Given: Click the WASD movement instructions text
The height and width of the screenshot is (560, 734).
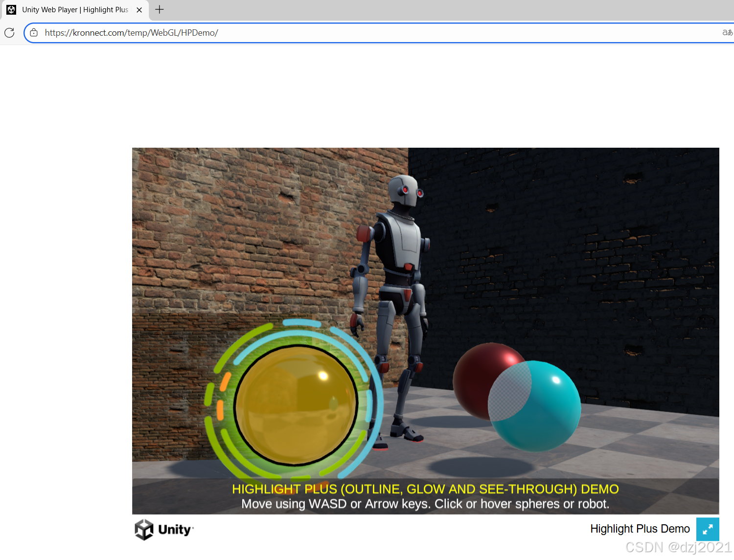Looking at the screenshot, I should (425, 503).
